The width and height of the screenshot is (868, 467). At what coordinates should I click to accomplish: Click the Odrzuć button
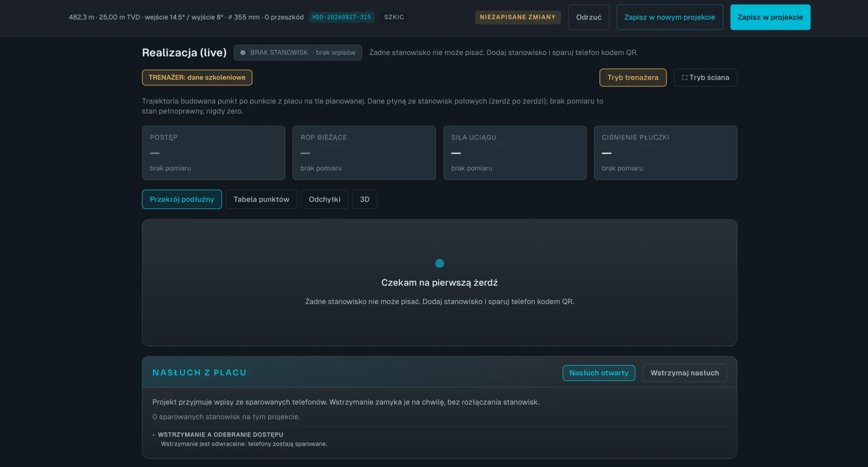[589, 17]
